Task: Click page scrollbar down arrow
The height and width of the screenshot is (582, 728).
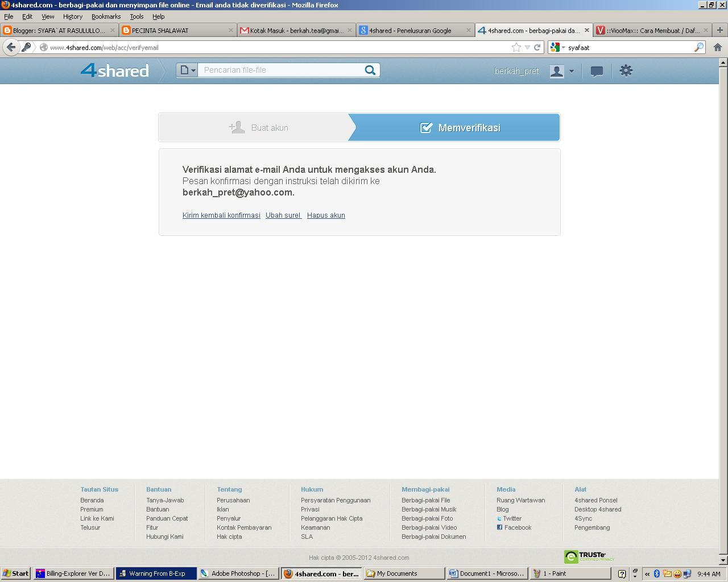Action: [x=723, y=561]
